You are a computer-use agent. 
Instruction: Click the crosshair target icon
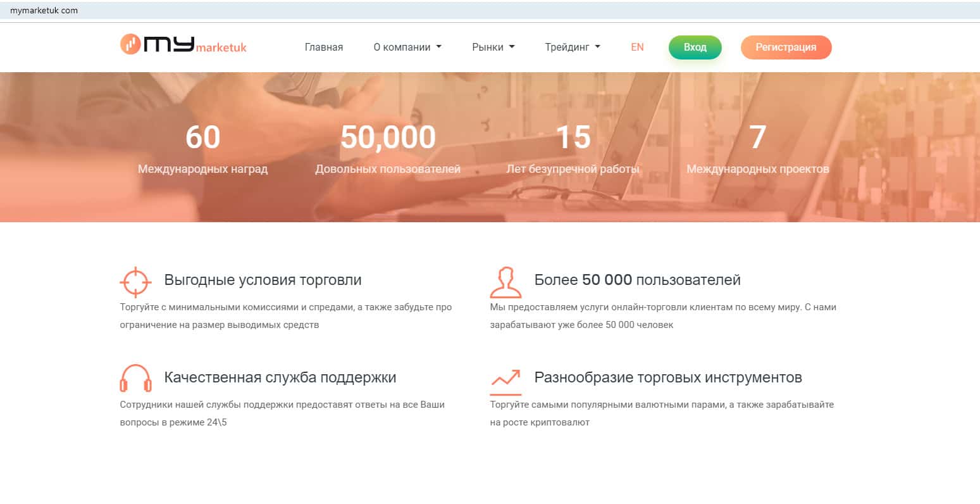tap(135, 282)
